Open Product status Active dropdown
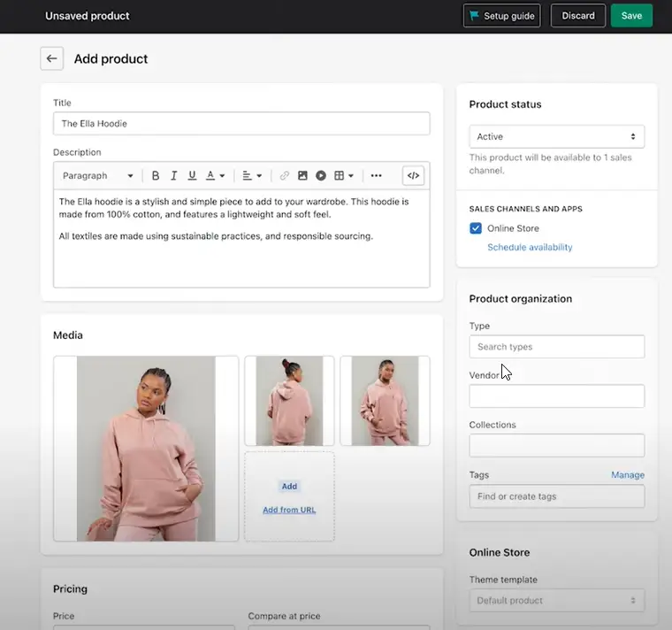672x630 pixels. tap(557, 137)
